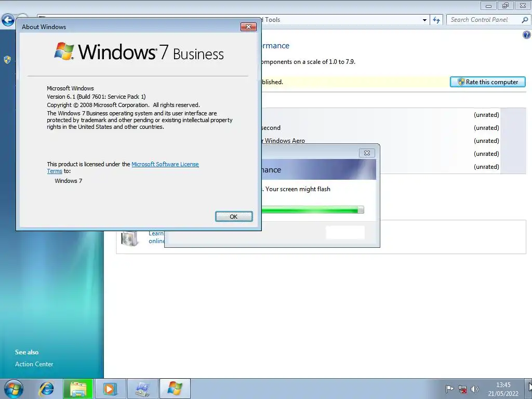532x399 pixels.
Task: Click the volume speaker tray icon
Action: point(475,389)
